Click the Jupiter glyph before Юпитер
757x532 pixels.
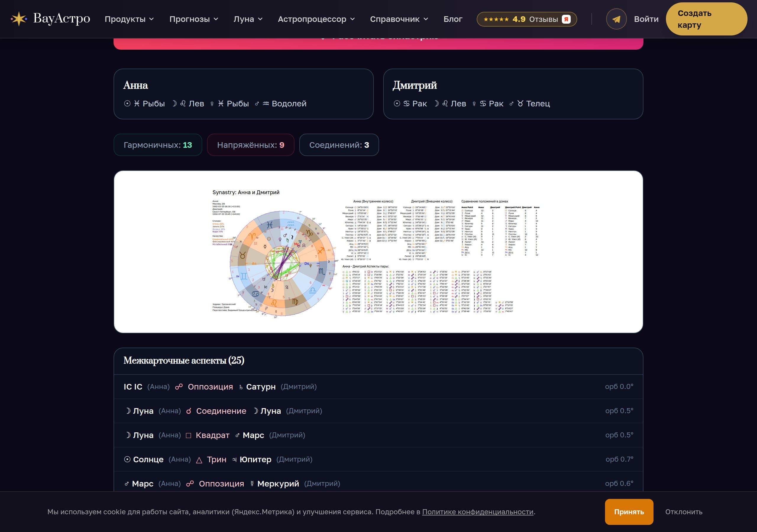coord(234,460)
